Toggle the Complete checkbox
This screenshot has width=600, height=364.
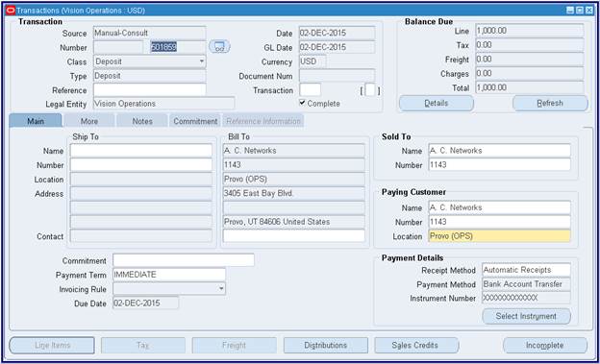pos(302,103)
